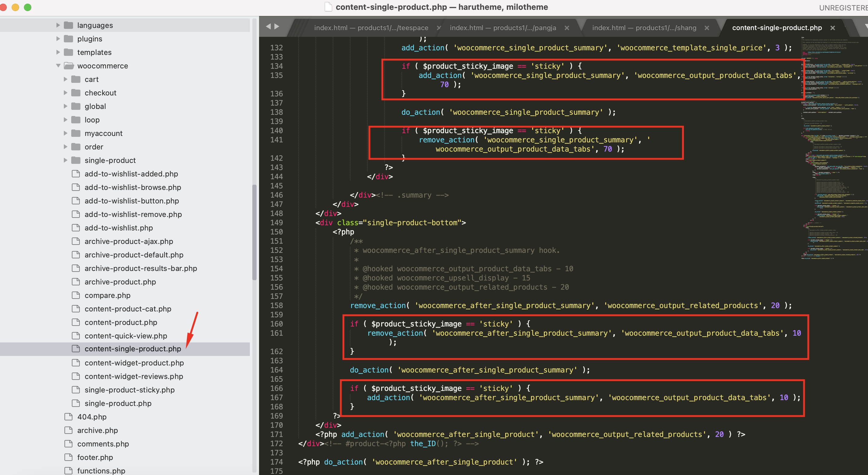The image size is (868, 475).
Task: Expand the plugins folder
Action: point(58,39)
